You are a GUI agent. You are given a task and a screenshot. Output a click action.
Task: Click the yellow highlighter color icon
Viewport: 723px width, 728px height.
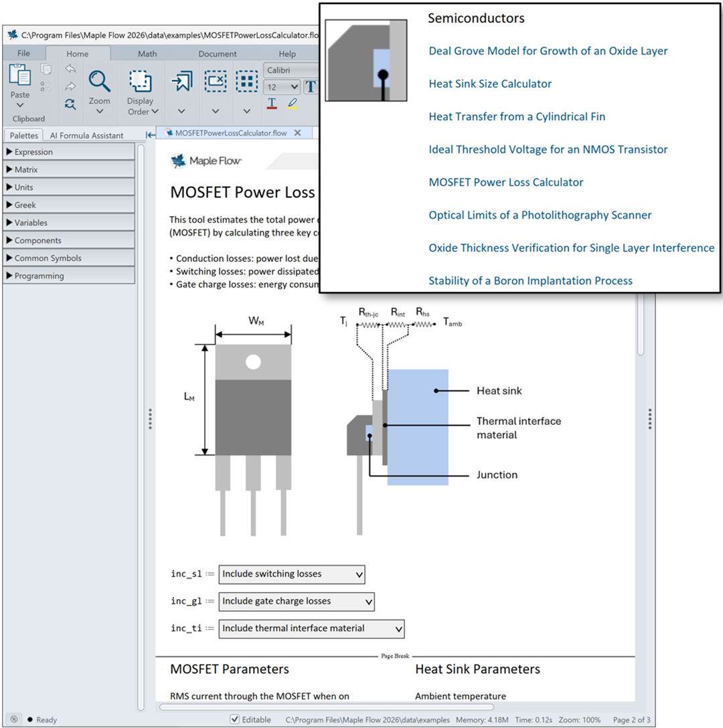tap(293, 103)
